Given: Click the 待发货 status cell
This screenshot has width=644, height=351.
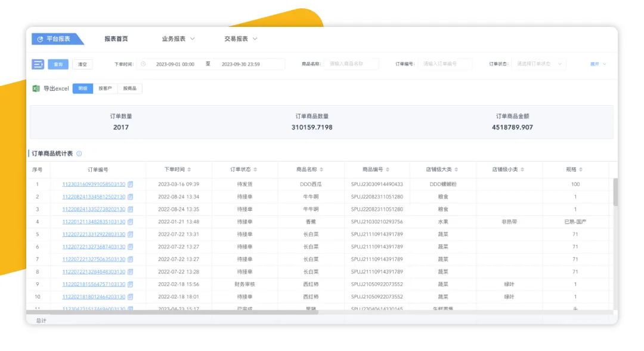Looking at the screenshot, I should (x=245, y=184).
